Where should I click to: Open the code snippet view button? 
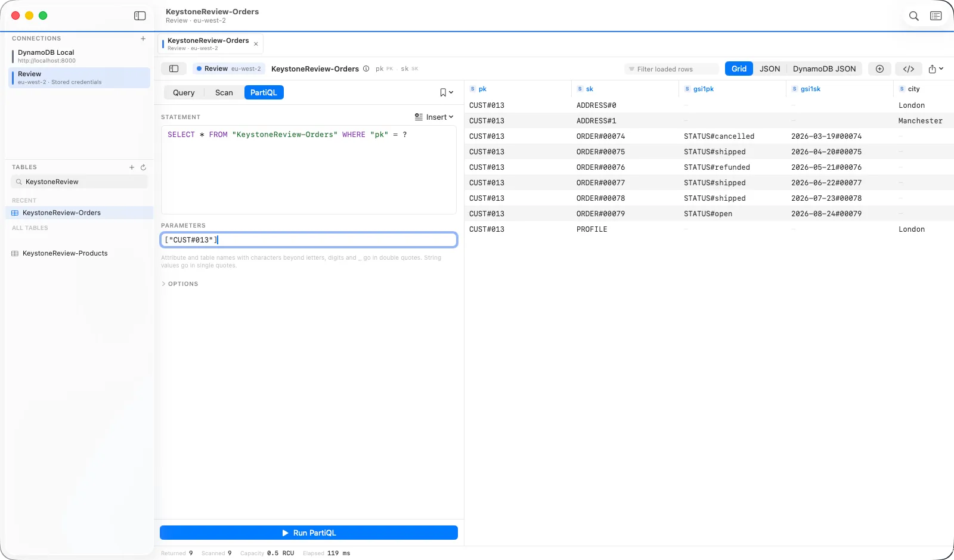pos(909,69)
